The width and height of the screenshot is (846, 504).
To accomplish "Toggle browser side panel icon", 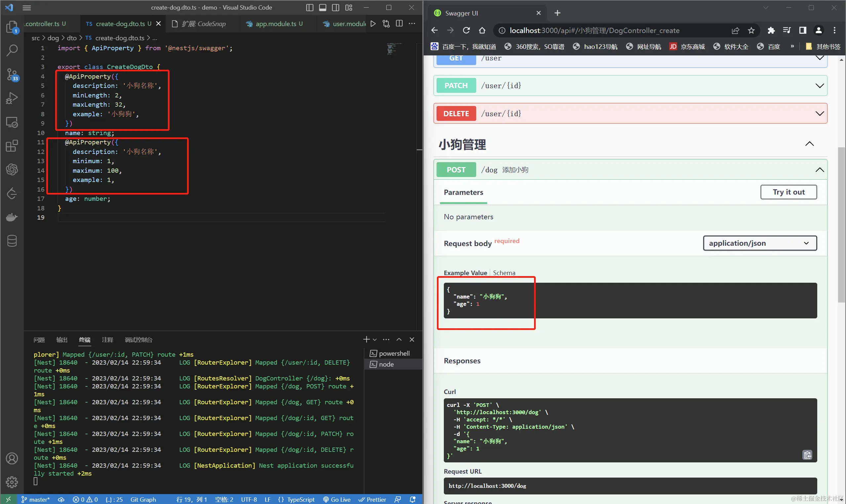I will click(802, 31).
